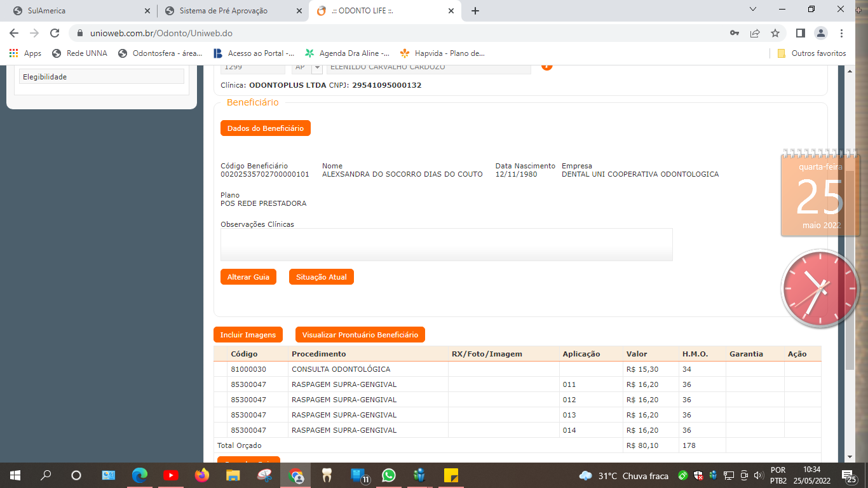The height and width of the screenshot is (488, 868).
Task: Open the tab search chevron in Chrome
Action: point(753,10)
